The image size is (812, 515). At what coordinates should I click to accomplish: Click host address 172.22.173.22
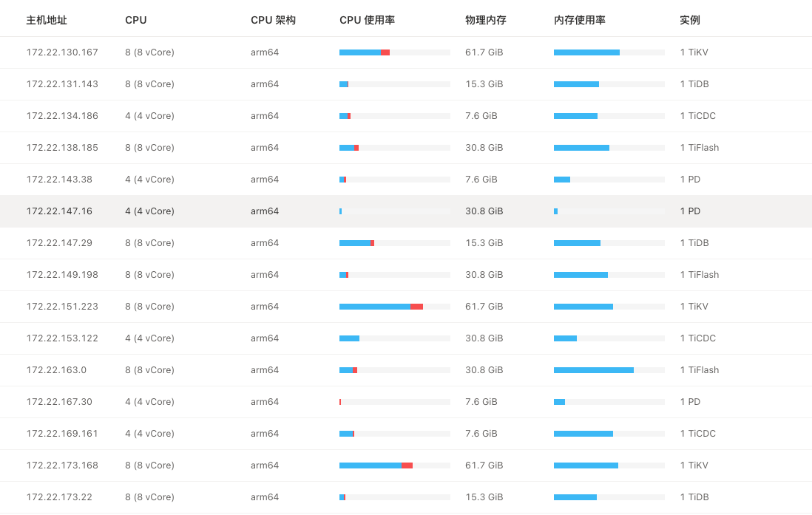(x=59, y=497)
